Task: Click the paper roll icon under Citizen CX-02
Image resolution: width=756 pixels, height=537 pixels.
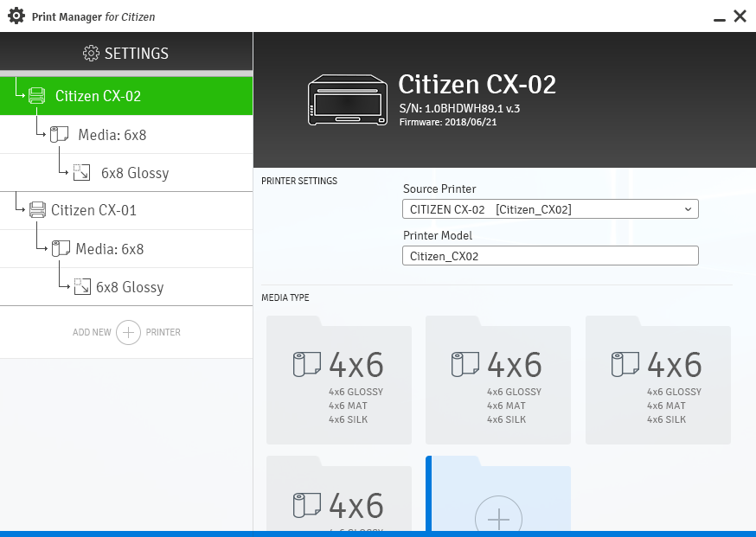Action: tap(60, 135)
